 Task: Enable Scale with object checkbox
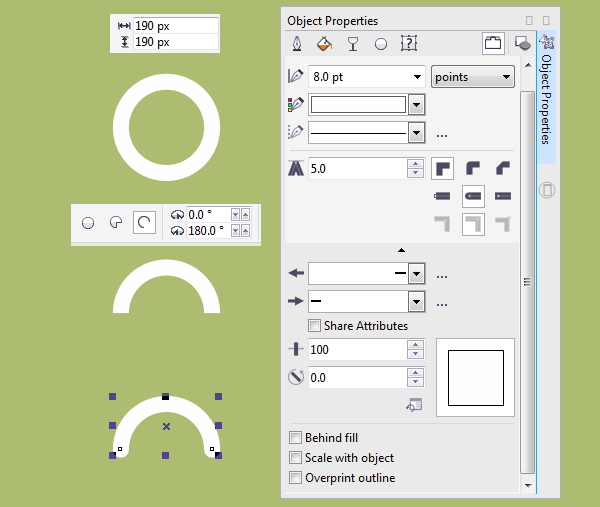pos(295,458)
